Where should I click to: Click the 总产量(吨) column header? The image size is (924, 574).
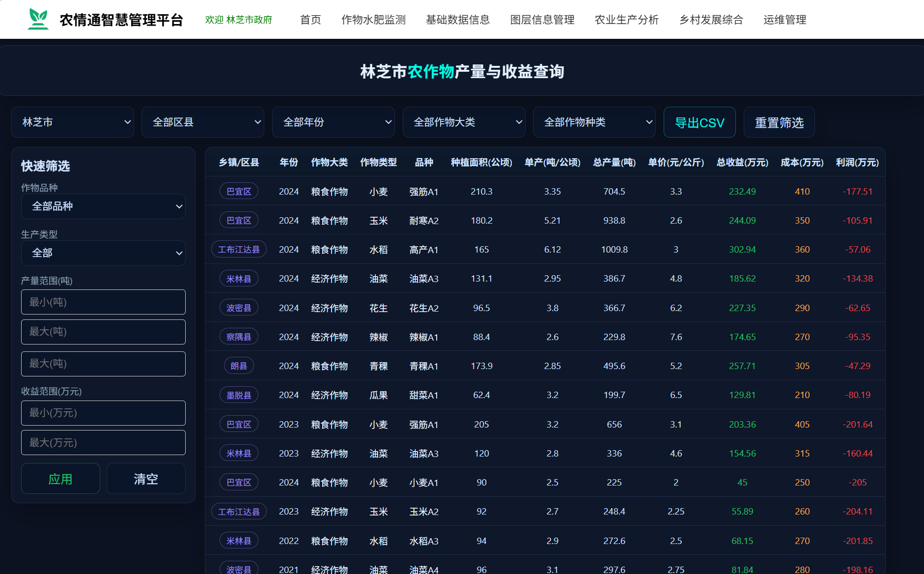pos(615,162)
